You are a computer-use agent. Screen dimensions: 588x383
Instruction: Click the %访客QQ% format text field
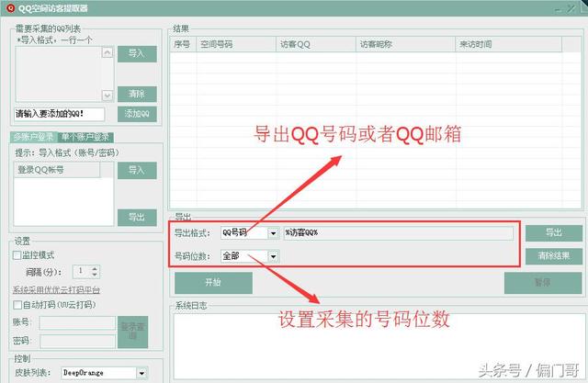[x=398, y=233]
